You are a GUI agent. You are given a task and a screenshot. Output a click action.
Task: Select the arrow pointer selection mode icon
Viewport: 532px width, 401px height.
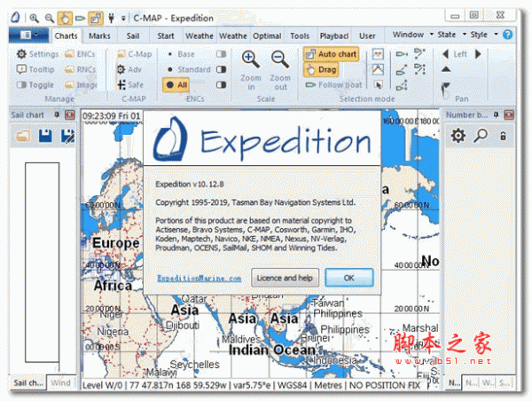378,84
